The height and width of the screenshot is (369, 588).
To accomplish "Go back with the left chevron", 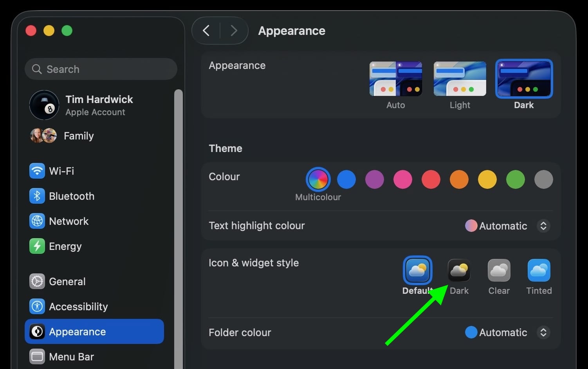I will [x=206, y=31].
